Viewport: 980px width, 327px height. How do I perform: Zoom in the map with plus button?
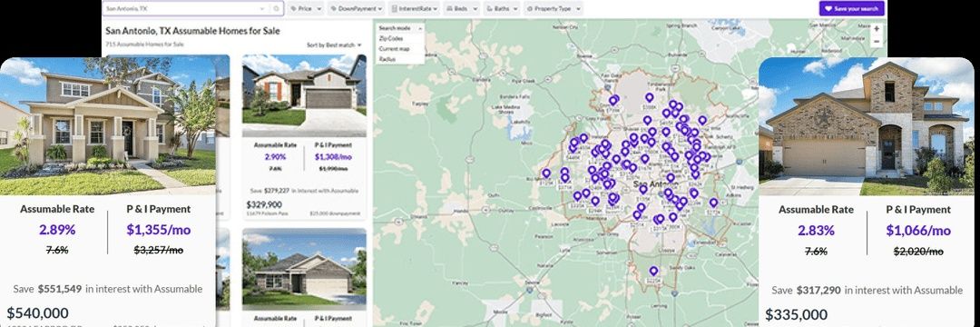click(x=877, y=29)
